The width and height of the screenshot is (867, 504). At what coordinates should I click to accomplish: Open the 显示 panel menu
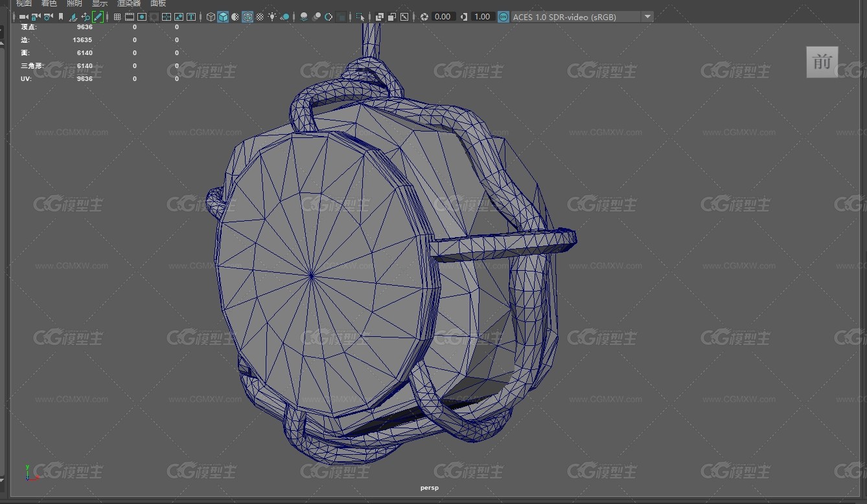pos(100,3)
